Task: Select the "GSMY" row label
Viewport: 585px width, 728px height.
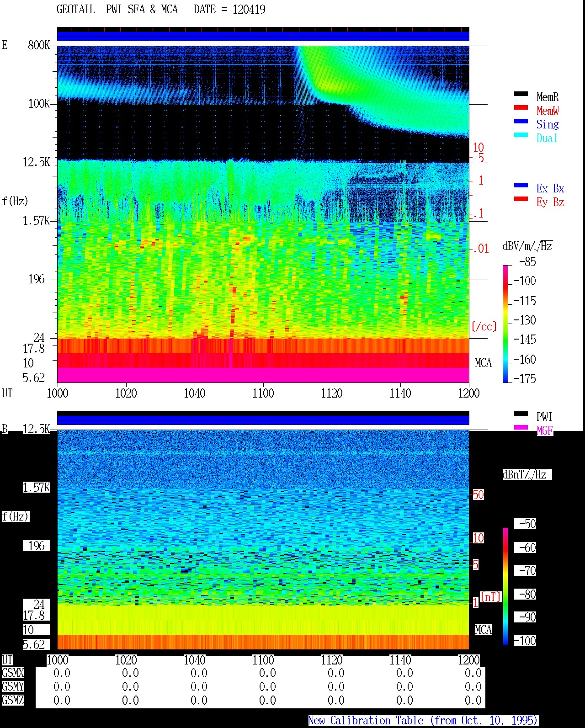Action: pyautogui.click(x=13, y=687)
